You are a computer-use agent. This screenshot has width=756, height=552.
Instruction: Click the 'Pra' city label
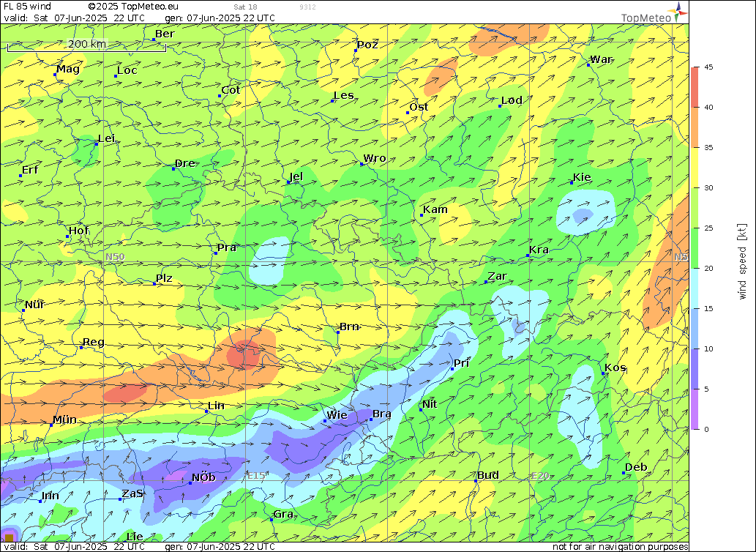pos(227,247)
